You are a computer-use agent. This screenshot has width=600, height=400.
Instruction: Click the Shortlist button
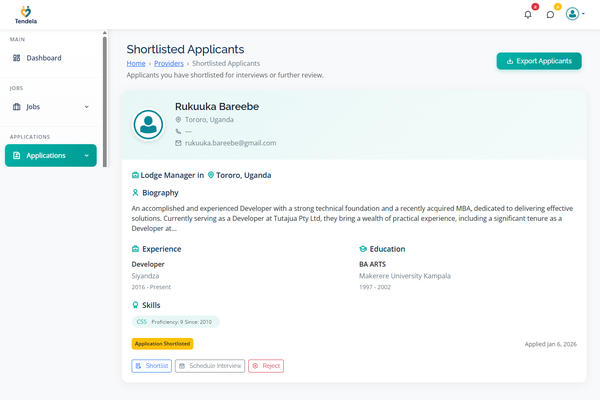[152, 366]
